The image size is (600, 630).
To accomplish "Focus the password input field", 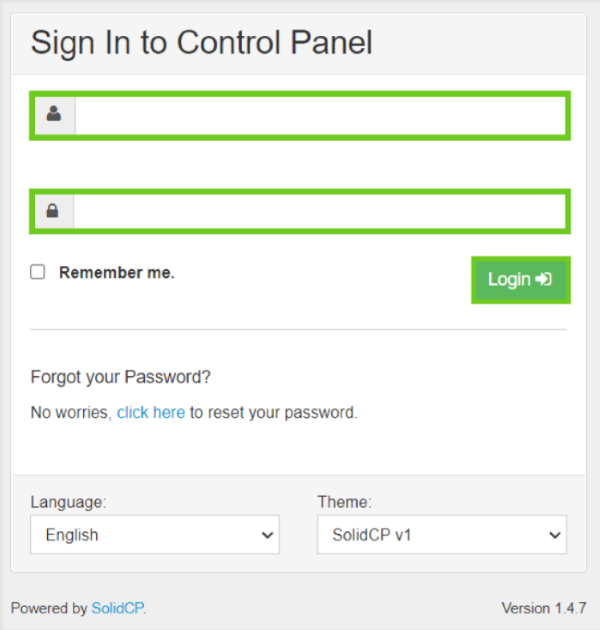I will tap(320, 211).
